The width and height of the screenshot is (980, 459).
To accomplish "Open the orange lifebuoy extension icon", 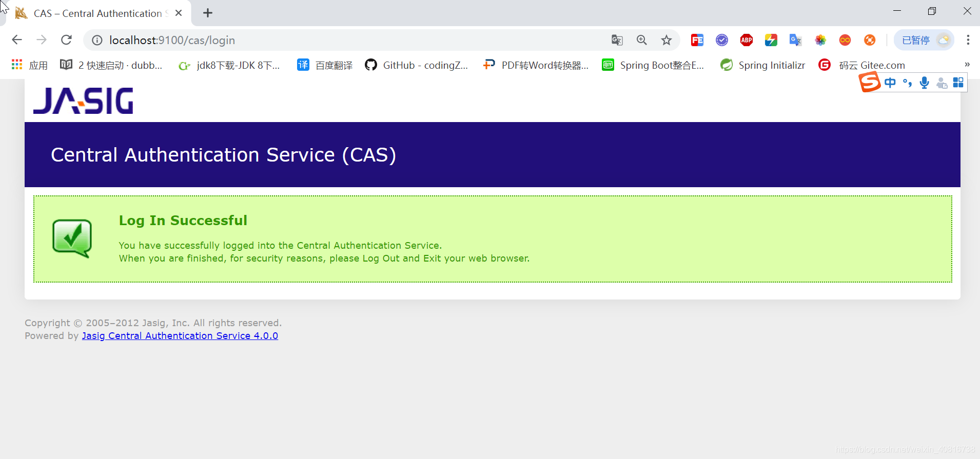I will 870,40.
